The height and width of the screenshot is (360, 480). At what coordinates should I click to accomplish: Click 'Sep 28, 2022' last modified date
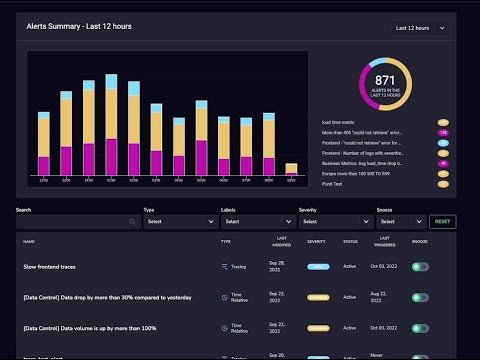click(x=277, y=266)
